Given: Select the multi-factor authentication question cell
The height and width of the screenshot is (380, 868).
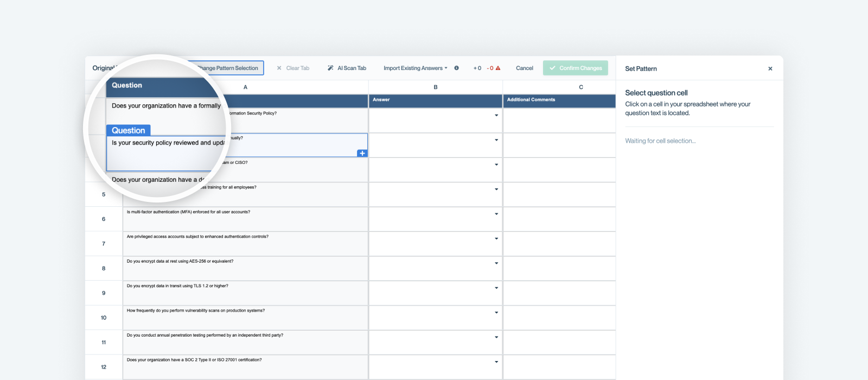Looking at the screenshot, I should pos(245,219).
